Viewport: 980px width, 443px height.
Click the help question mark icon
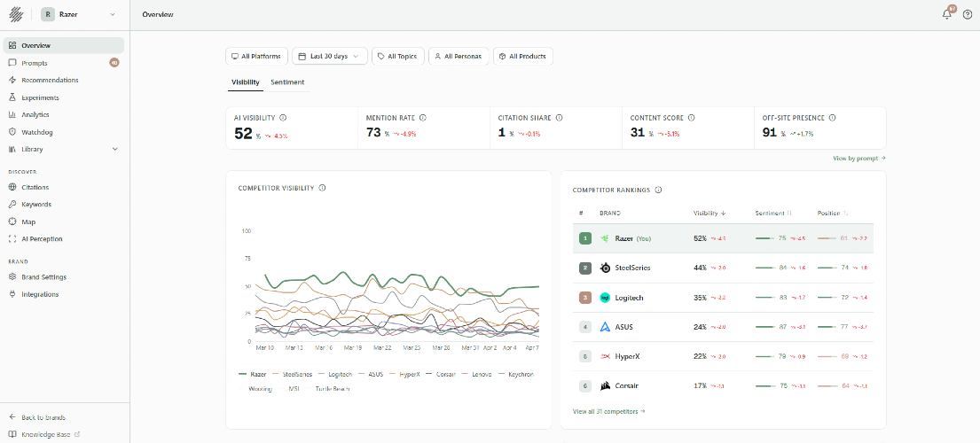pos(968,14)
